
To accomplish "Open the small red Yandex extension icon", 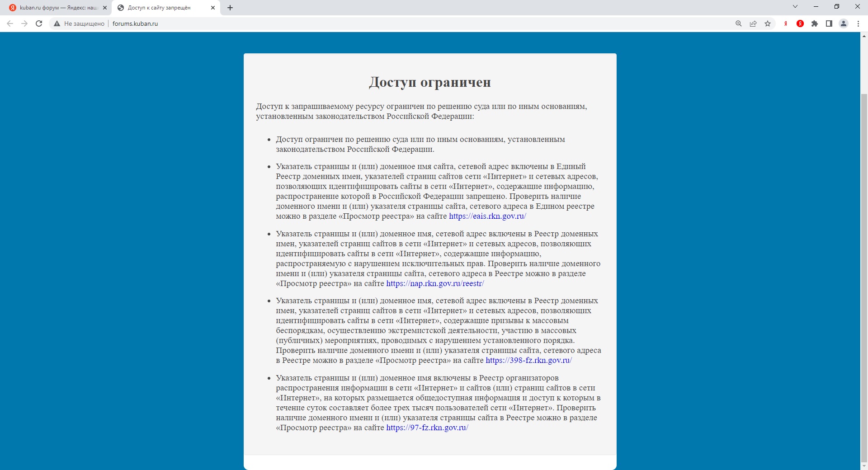I will coord(786,23).
